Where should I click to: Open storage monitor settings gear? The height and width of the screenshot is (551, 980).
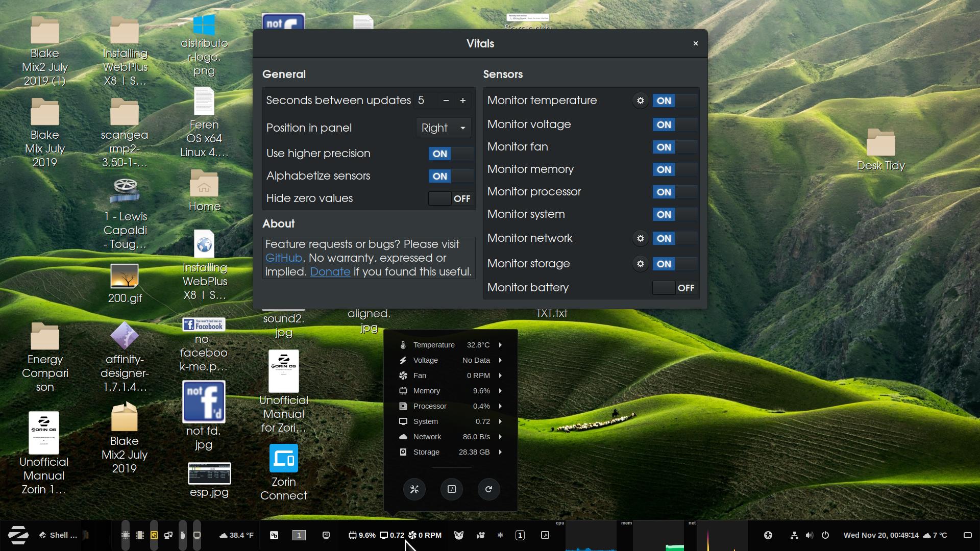tap(640, 264)
